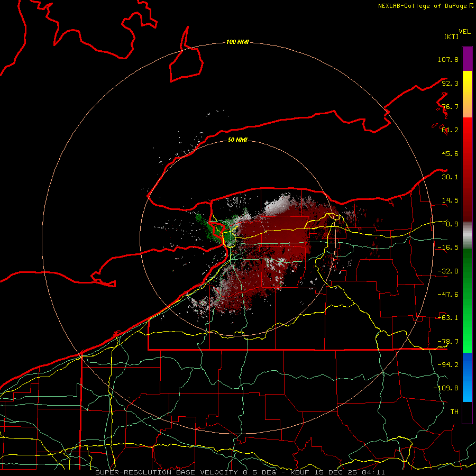The width and height of the screenshot is (476, 476).
Task: Click the 92.3 velocity scale label
Action: tap(450, 83)
